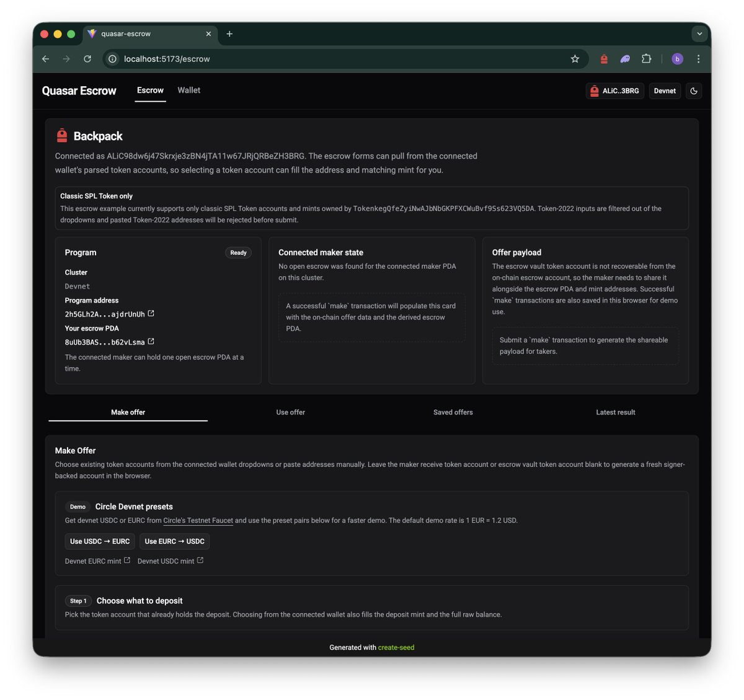The image size is (744, 700).
Task: Click the browser forward arrow
Action: click(66, 59)
